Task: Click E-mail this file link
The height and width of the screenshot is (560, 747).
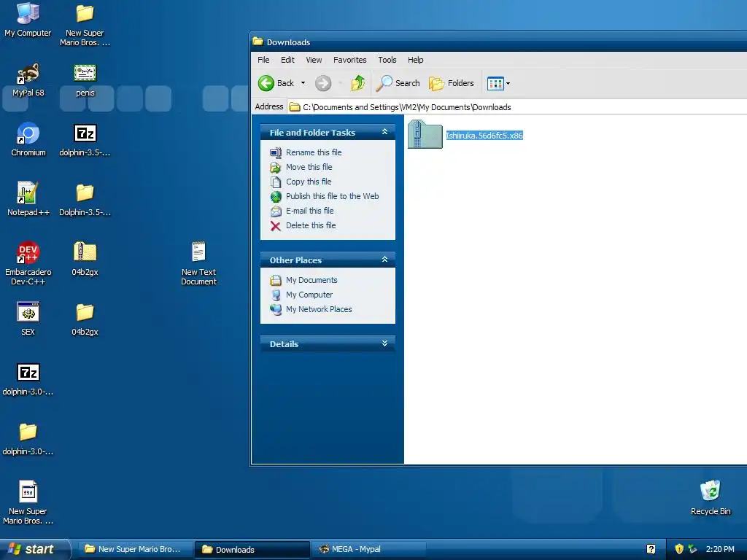Action: tap(309, 211)
